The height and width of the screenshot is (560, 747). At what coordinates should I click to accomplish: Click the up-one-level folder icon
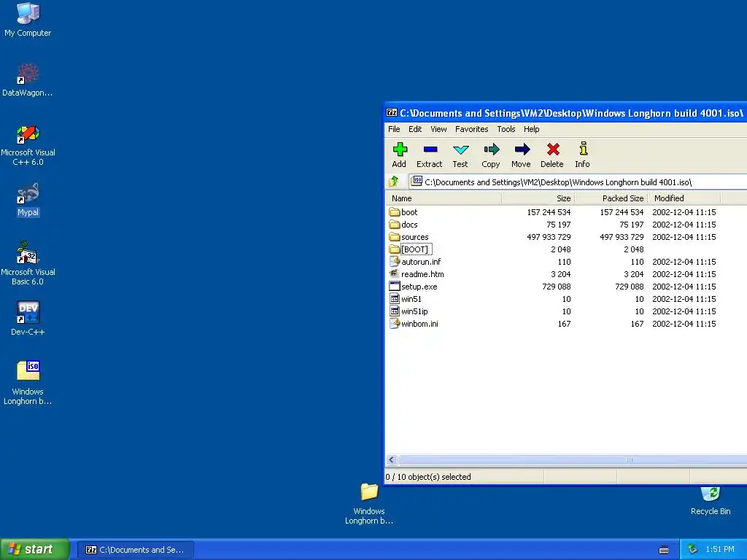(394, 182)
